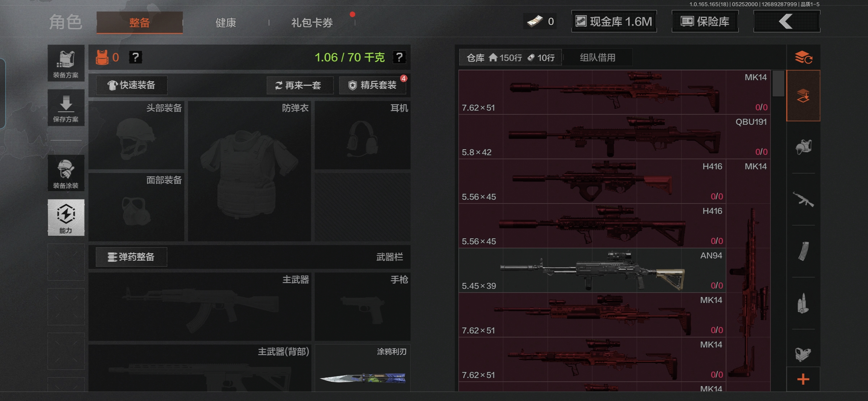Open the 礼包卡券 tab

312,23
